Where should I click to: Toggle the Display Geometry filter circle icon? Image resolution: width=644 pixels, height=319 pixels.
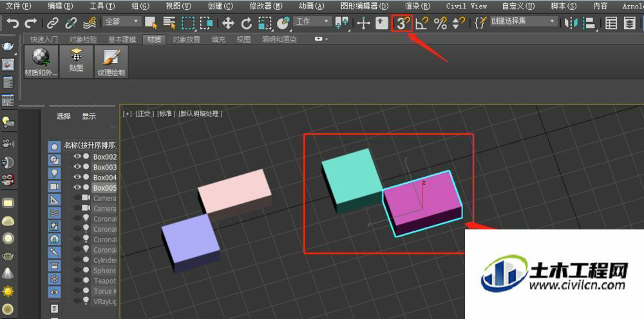coord(55,147)
